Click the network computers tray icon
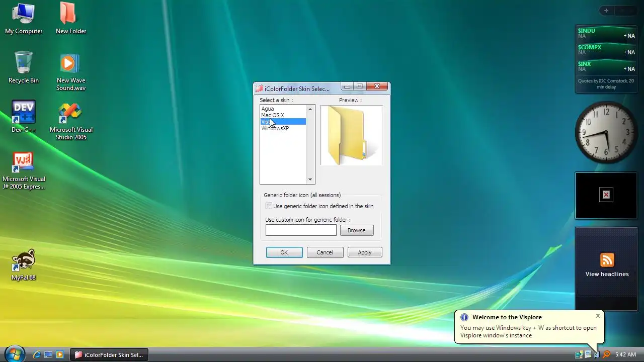Screen dimensions: 644x362 (579, 354)
